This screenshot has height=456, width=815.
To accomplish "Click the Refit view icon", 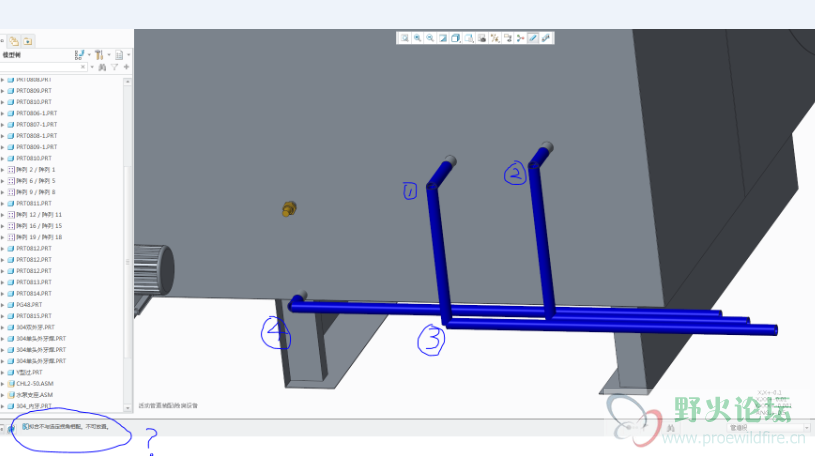I will (404, 38).
